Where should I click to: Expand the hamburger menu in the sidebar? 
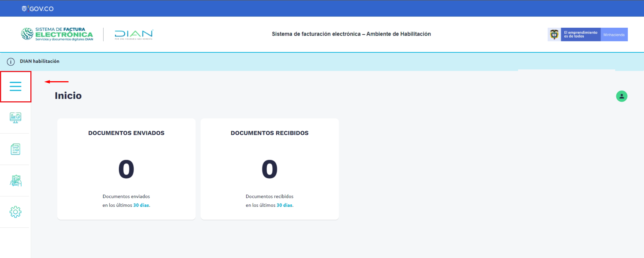pos(16,87)
